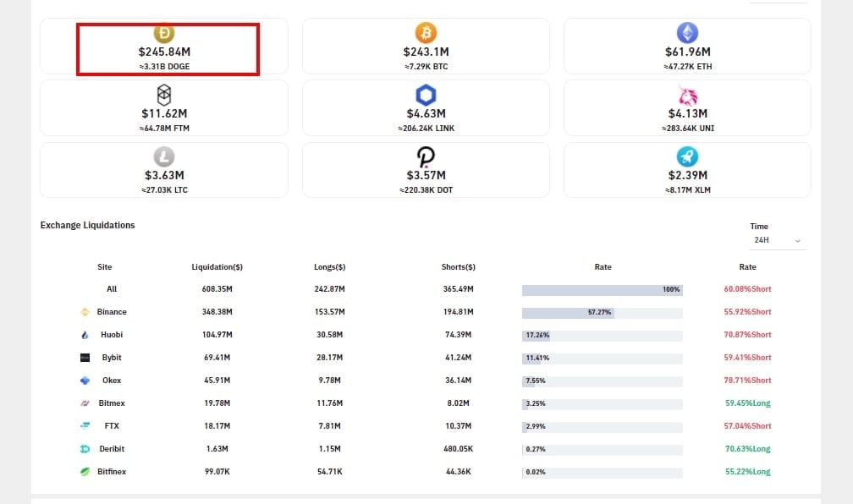Image resolution: width=853 pixels, height=504 pixels.
Task: Click the Stellar XLM rocket icon
Action: [687, 156]
